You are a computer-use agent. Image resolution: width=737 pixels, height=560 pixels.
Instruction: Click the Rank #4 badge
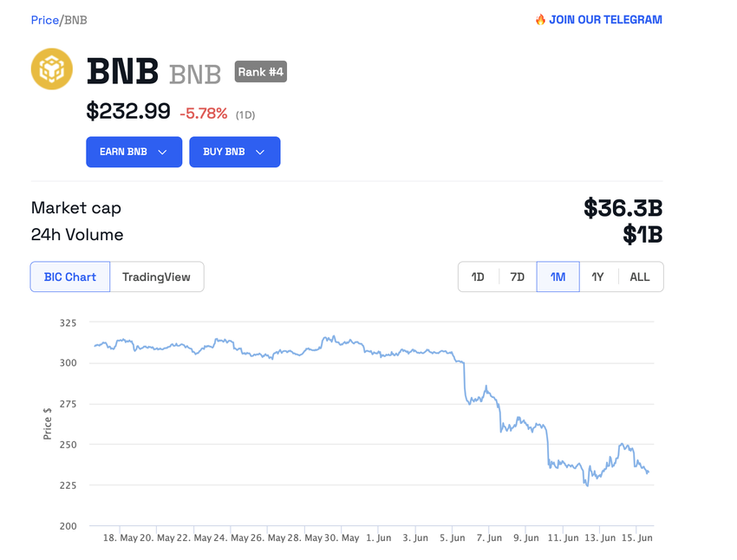pos(260,72)
